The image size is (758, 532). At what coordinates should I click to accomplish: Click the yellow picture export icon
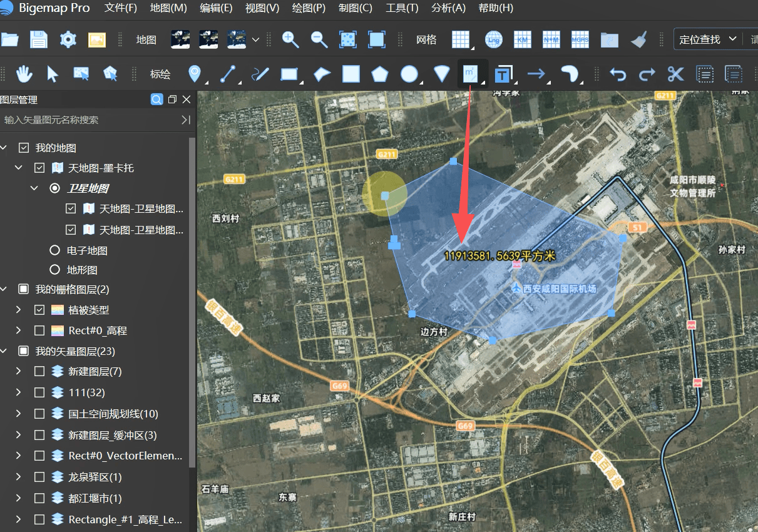point(97,39)
